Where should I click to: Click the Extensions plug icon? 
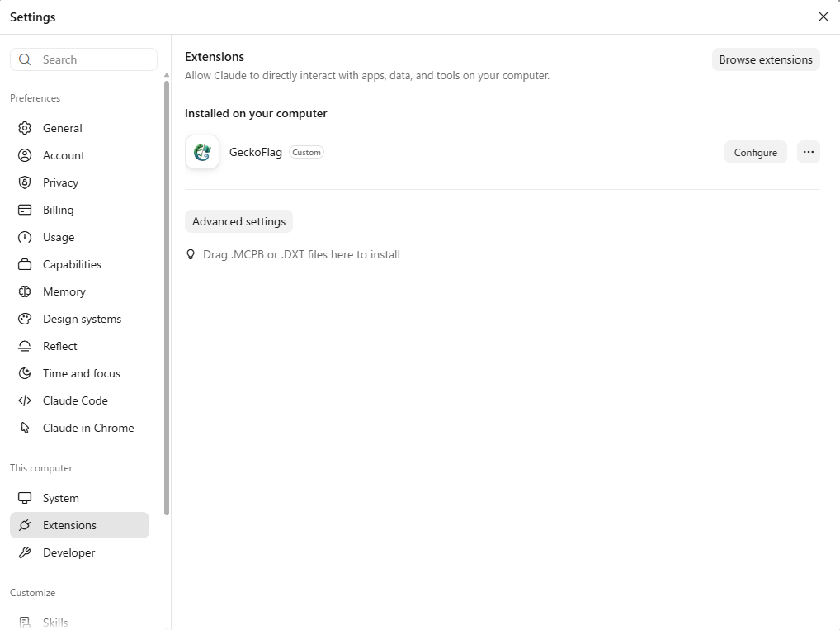point(25,525)
